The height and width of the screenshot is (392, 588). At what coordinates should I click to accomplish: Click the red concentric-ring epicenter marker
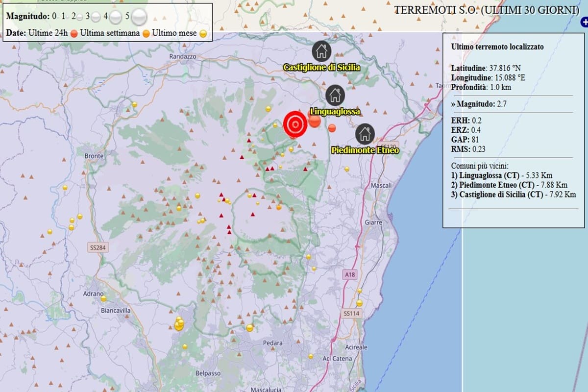coord(295,124)
